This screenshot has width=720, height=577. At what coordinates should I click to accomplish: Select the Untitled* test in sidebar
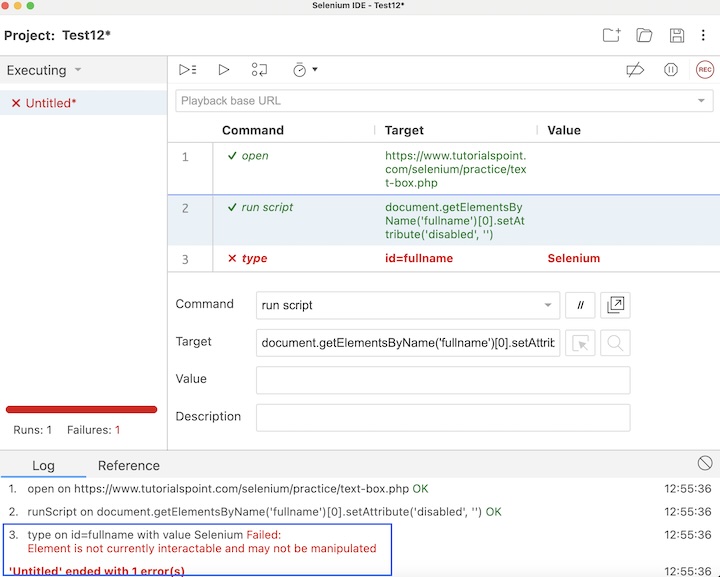coord(50,103)
